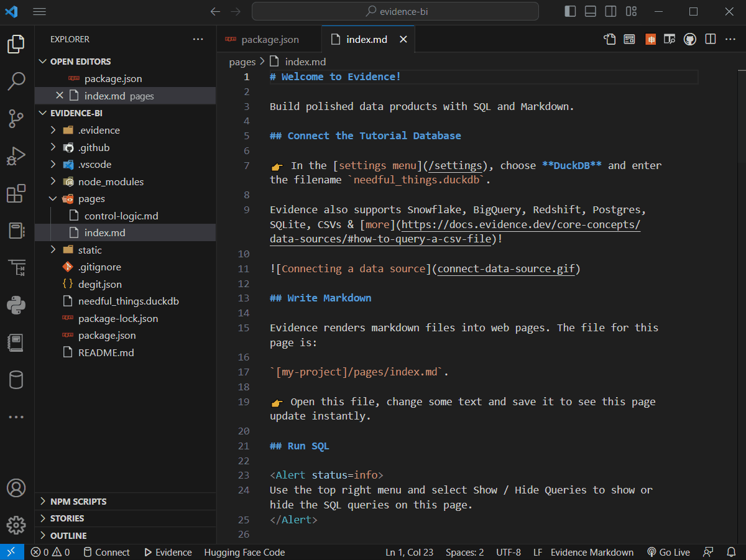Open changes file icon in editor toolbar
This screenshot has height=560, width=746.
(x=610, y=39)
